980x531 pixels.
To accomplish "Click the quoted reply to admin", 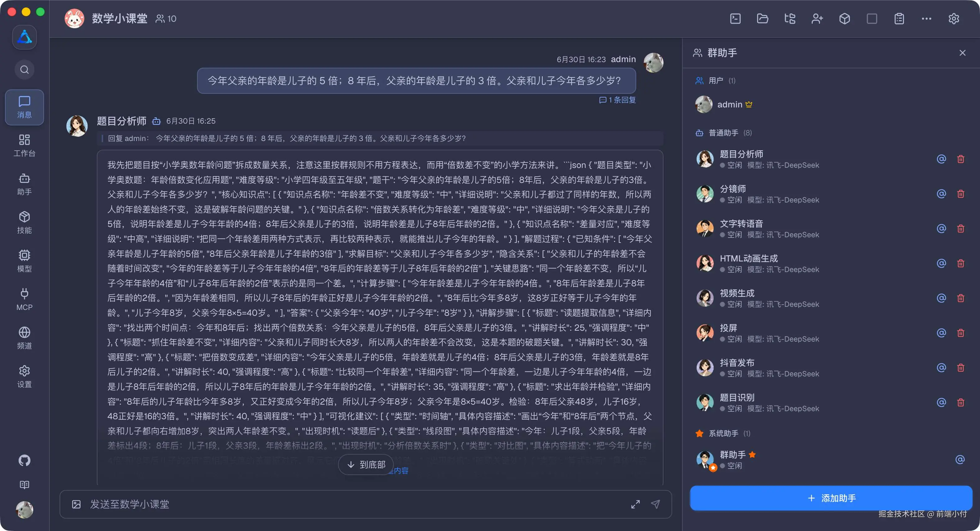I will [x=380, y=138].
